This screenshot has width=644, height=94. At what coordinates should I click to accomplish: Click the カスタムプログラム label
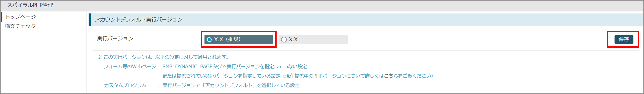125,85
